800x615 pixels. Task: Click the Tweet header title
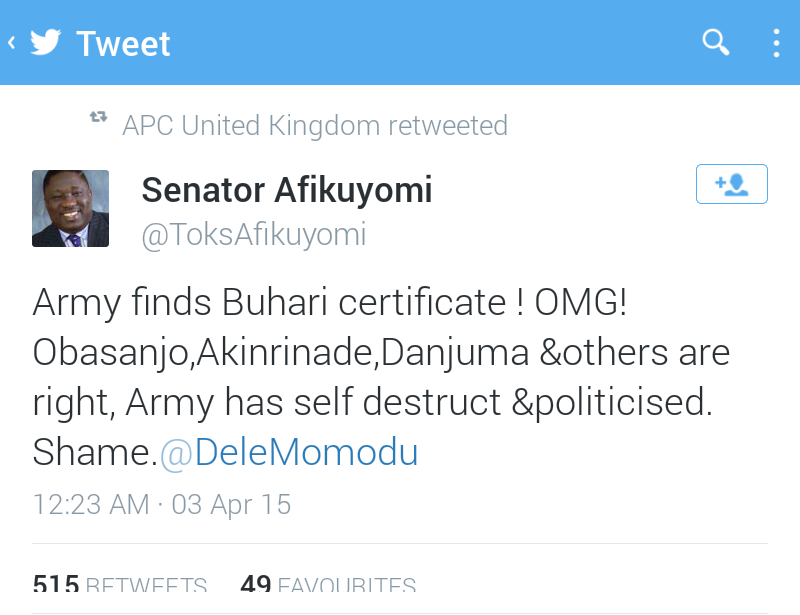click(123, 44)
